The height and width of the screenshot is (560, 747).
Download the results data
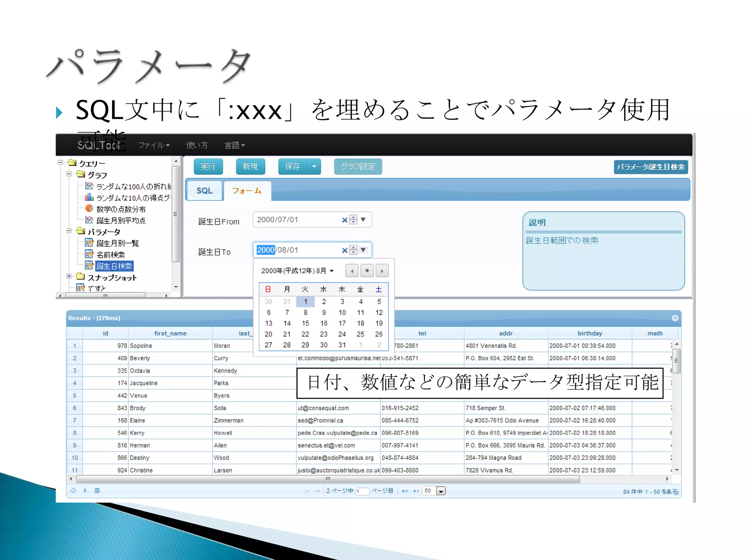coord(85,490)
